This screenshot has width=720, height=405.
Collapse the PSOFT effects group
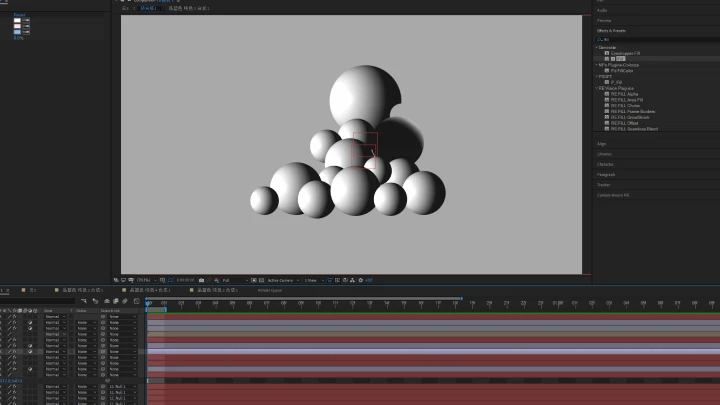pos(596,77)
